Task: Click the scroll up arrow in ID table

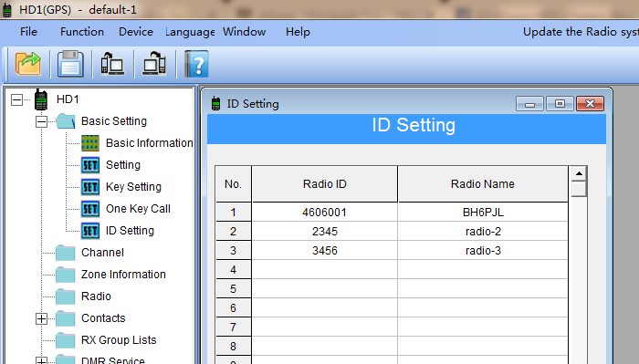Action: [579, 174]
